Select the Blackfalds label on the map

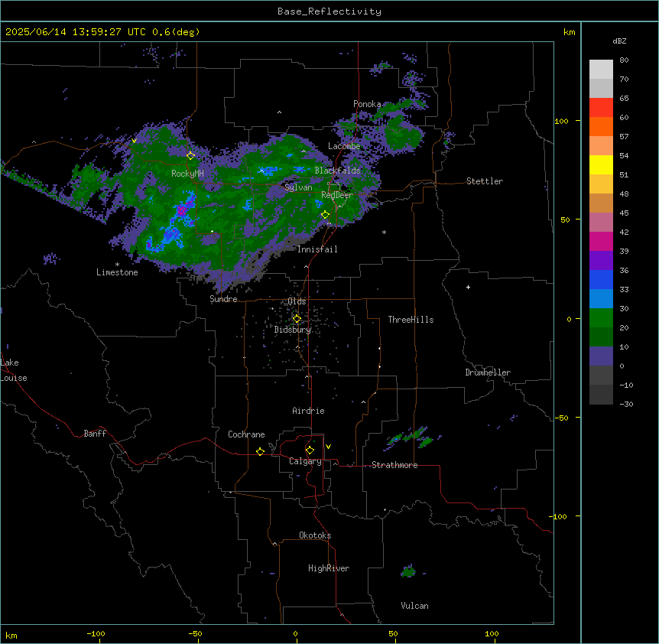click(x=337, y=171)
